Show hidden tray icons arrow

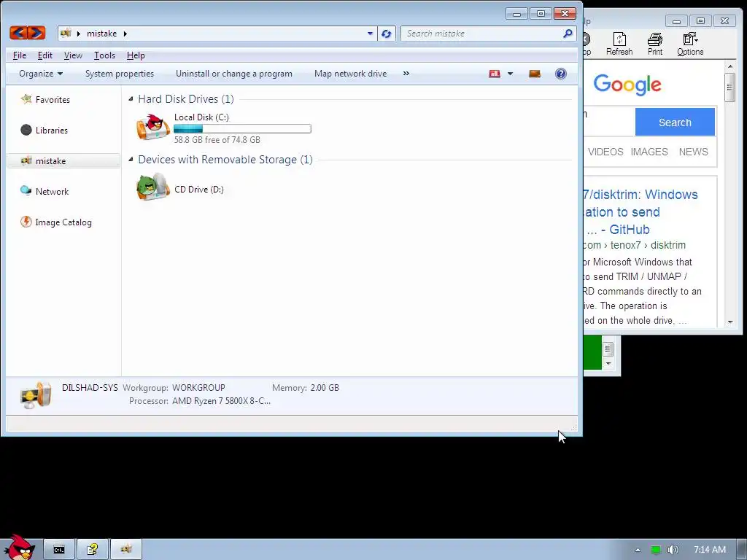pos(638,550)
